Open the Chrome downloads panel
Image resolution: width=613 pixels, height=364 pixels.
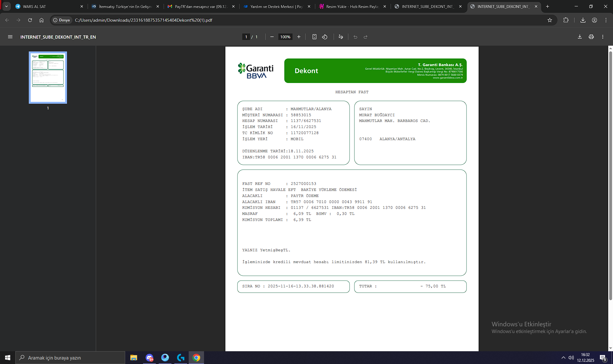point(583,20)
